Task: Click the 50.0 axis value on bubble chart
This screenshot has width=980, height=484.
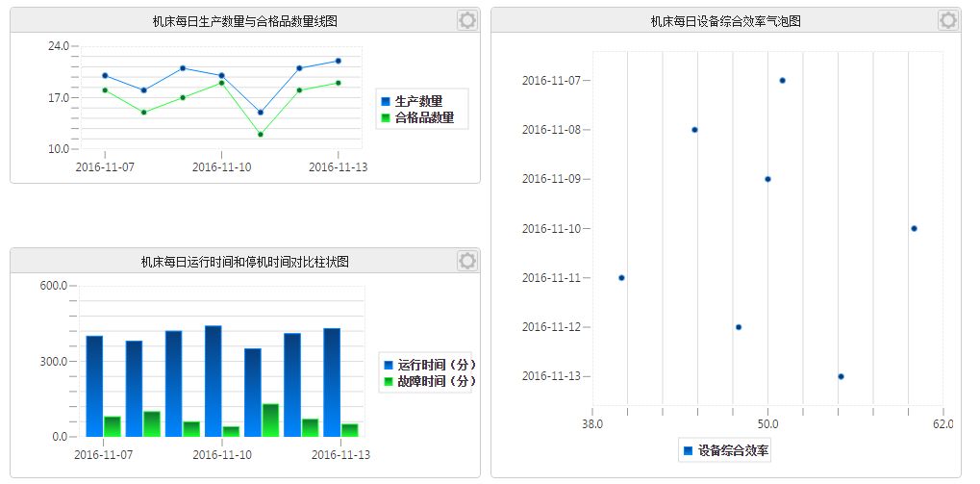Action: [767, 424]
